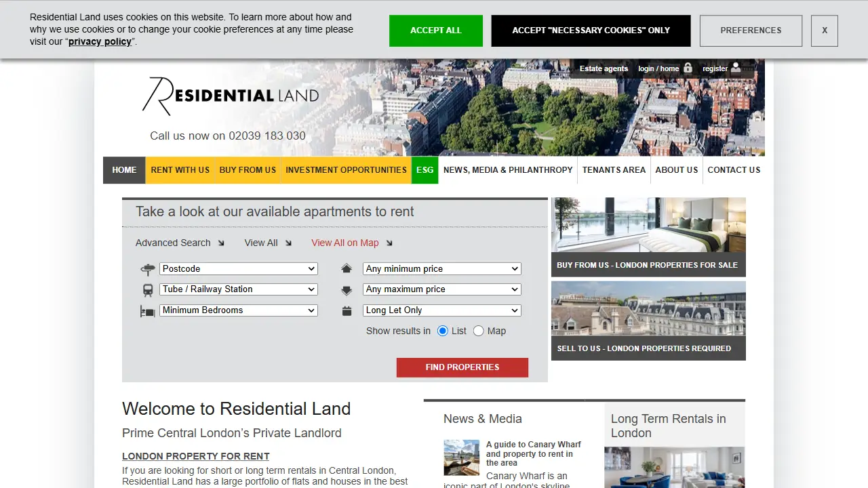Click the arrow icon next to Advanced Search
The width and height of the screenshot is (868, 488).
(x=220, y=243)
